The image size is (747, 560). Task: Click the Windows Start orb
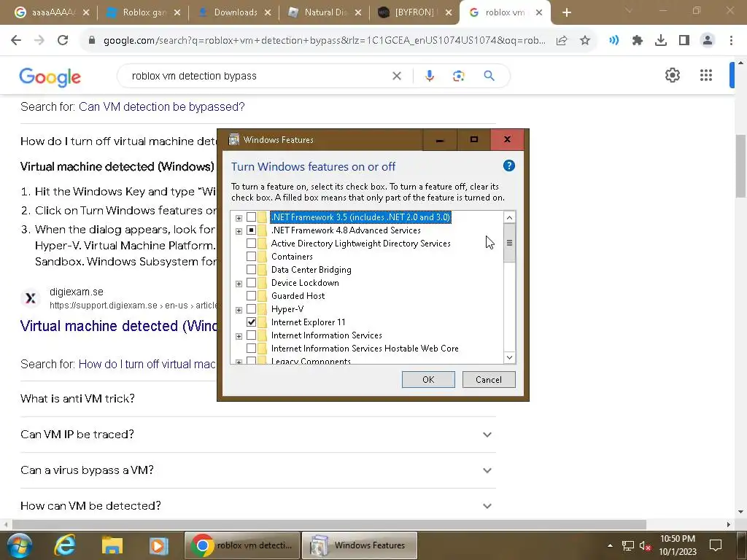[x=19, y=545]
